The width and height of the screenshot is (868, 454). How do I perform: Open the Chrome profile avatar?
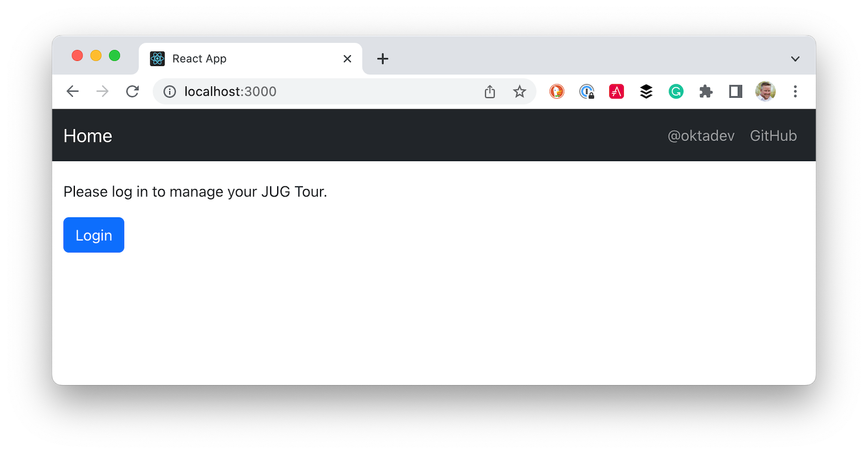tap(765, 91)
